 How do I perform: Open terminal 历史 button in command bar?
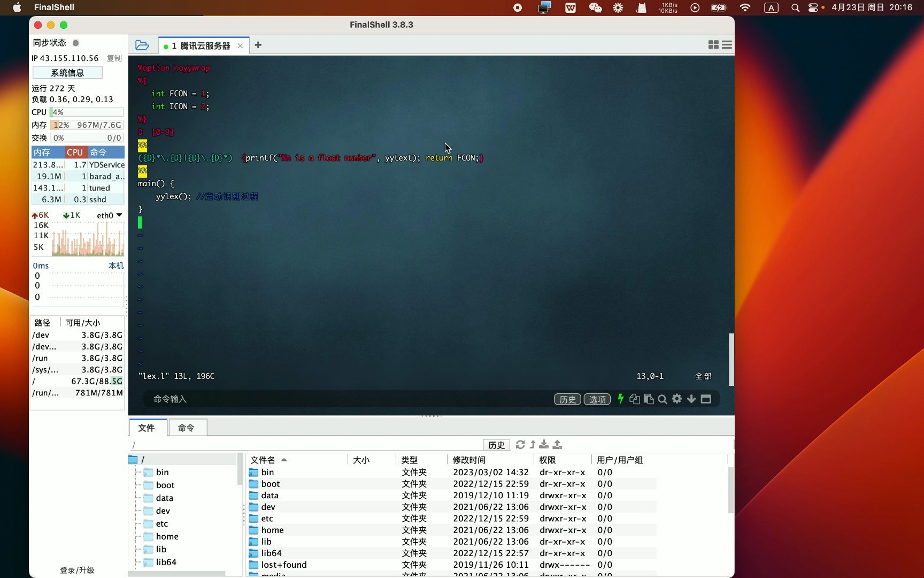coord(567,399)
